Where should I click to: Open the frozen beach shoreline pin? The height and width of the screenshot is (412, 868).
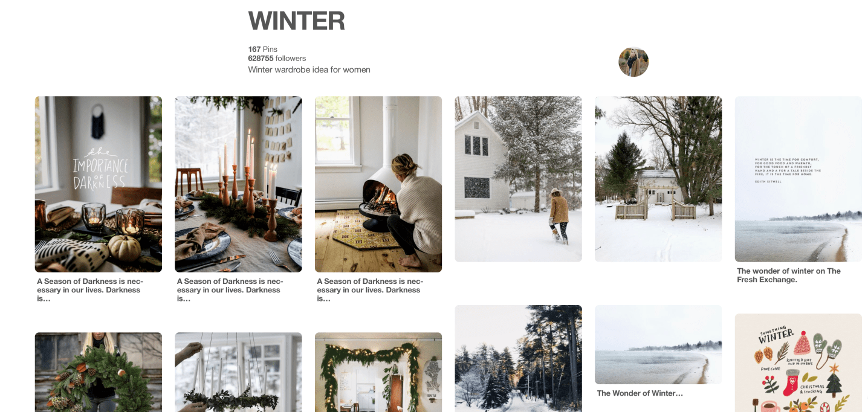tap(658, 344)
